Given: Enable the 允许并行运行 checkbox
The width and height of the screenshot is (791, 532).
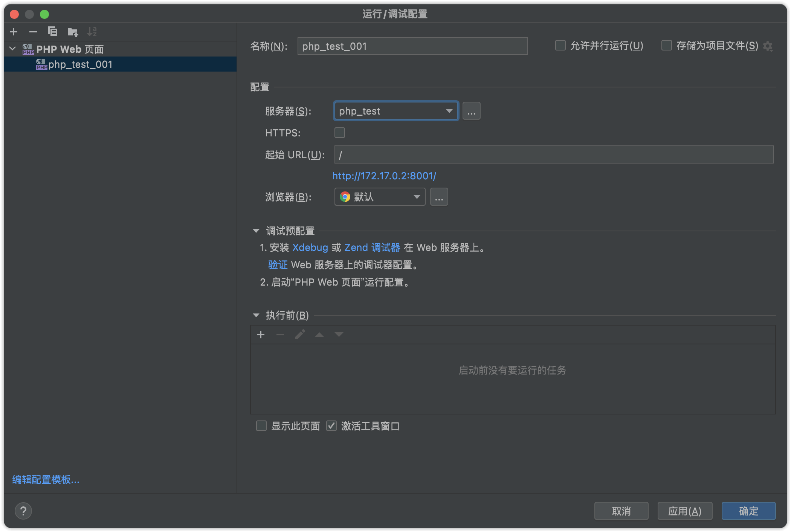Looking at the screenshot, I should 560,46.
